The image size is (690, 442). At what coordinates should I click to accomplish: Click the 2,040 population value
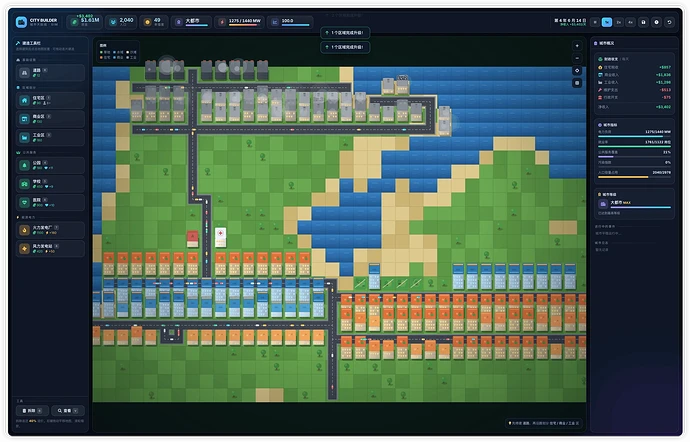pyautogui.click(x=126, y=20)
